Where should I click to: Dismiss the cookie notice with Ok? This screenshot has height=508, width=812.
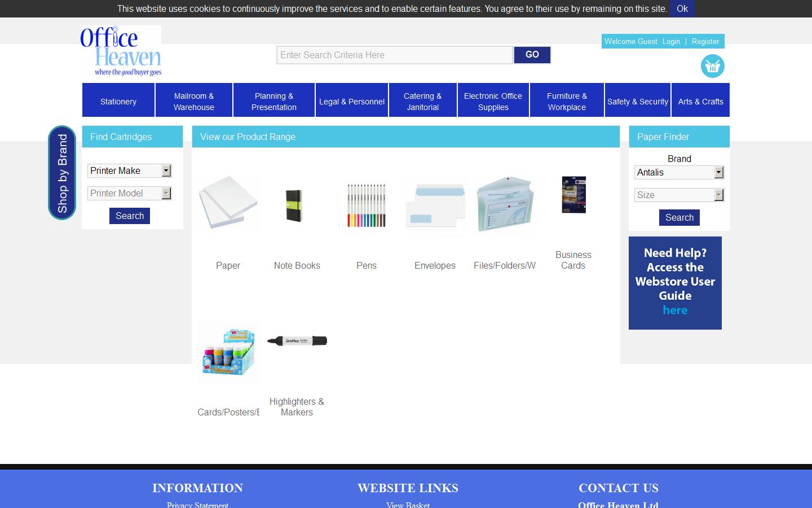682,8
